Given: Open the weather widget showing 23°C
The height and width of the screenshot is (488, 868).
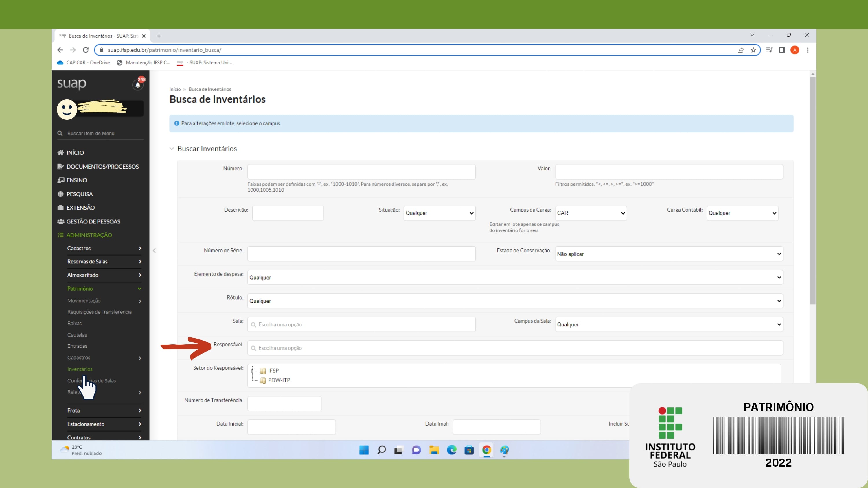Looking at the screenshot, I should pyautogui.click(x=81, y=450).
